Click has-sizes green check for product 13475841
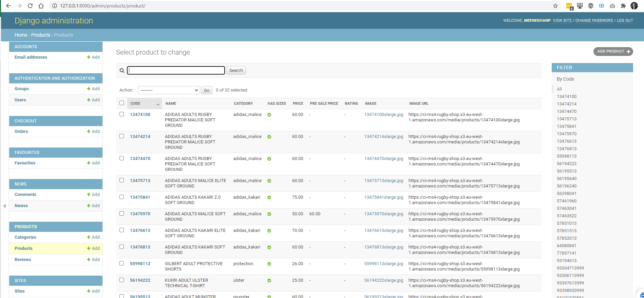Screen dimensions: 644x298 click(269, 198)
